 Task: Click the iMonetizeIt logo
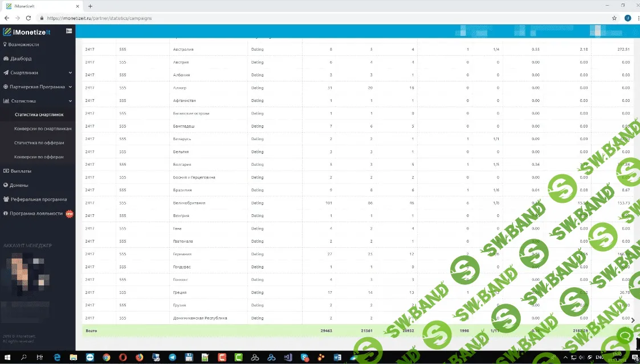pos(28,32)
